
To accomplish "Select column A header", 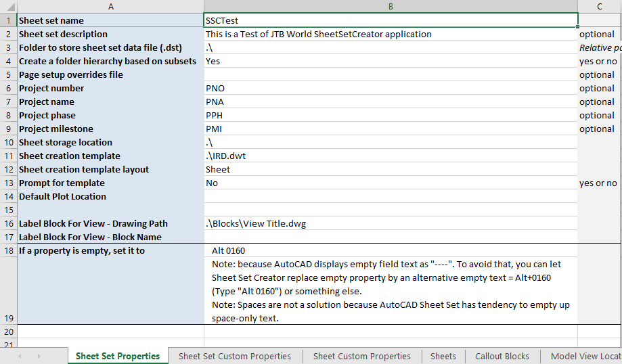I will click(110, 6).
